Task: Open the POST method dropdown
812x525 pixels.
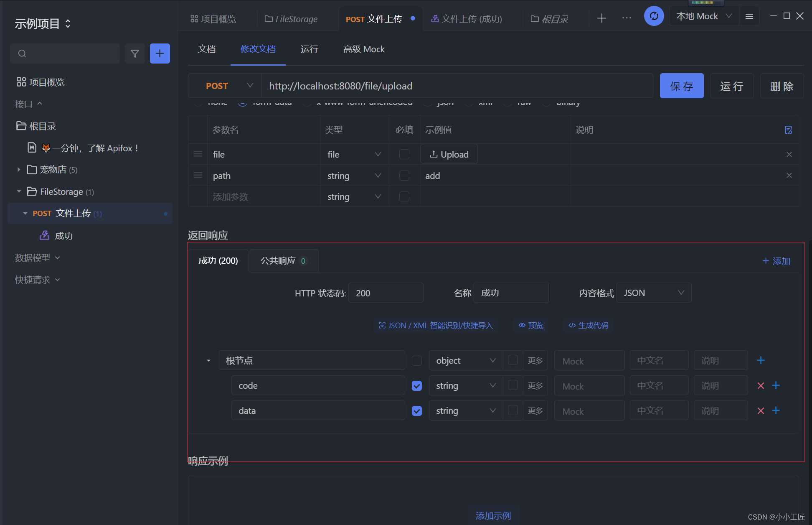Action: tap(225, 86)
